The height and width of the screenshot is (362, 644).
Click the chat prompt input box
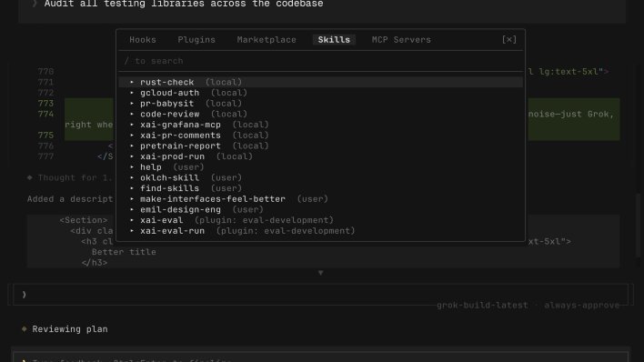click(320, 295)
